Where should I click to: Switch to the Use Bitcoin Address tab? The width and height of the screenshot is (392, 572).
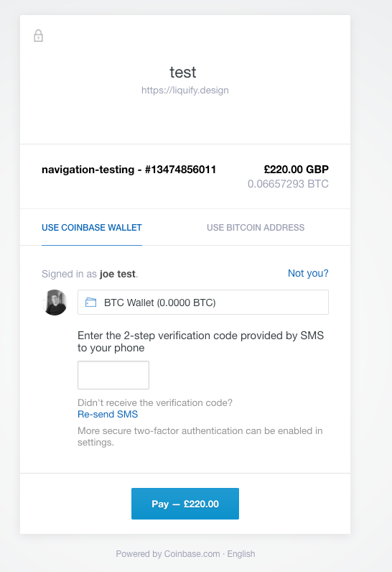pyautogui.click(x=256, y=228)
